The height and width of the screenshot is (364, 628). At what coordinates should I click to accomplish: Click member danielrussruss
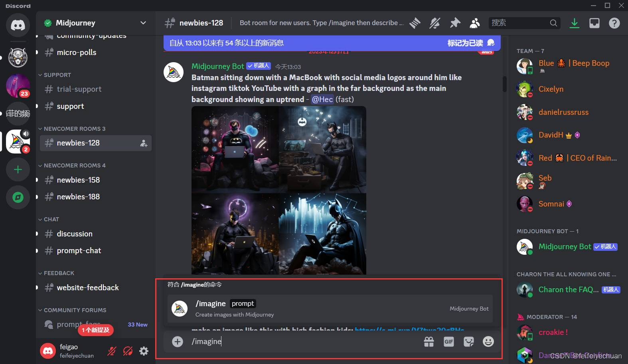pyautogui.click(x=568, y=112)
